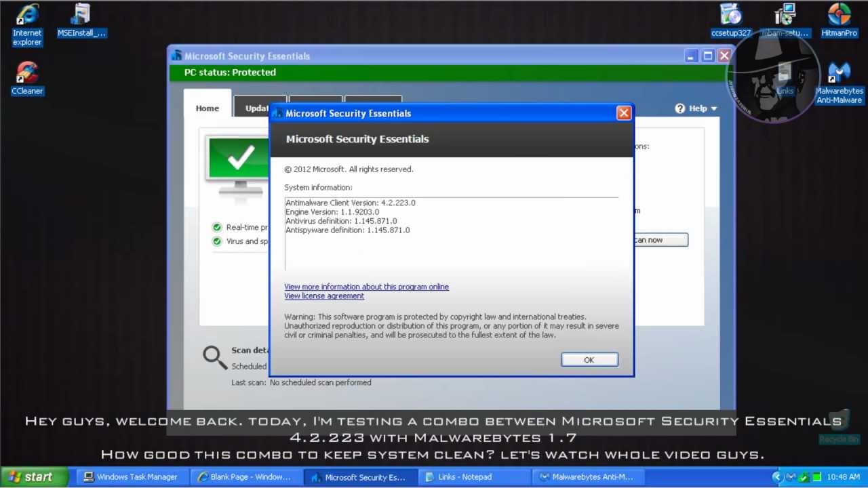Click OK in the about dialog
This screenshot has height=488, width=868.
[x=589, y=360]
